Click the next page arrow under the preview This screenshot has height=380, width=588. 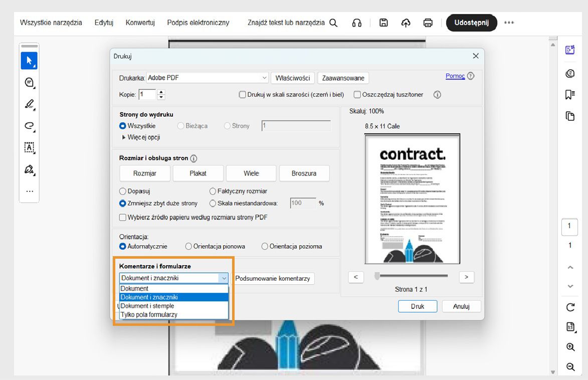(466, 277)
